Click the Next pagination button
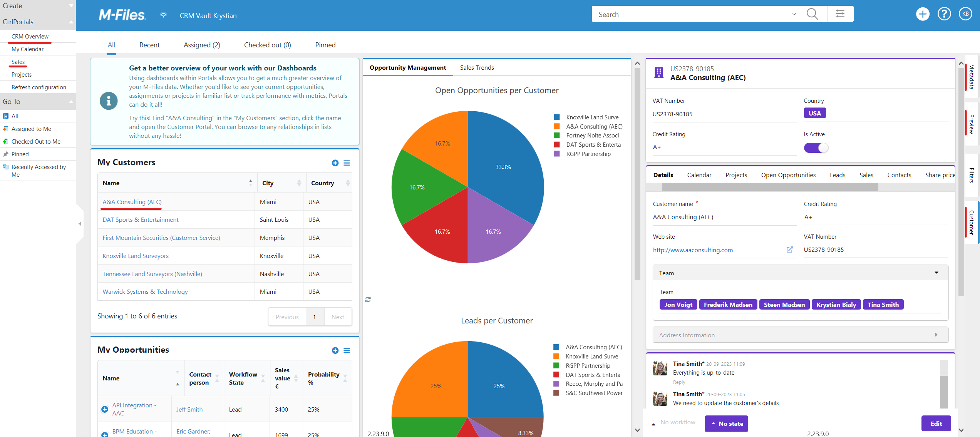 338,317
